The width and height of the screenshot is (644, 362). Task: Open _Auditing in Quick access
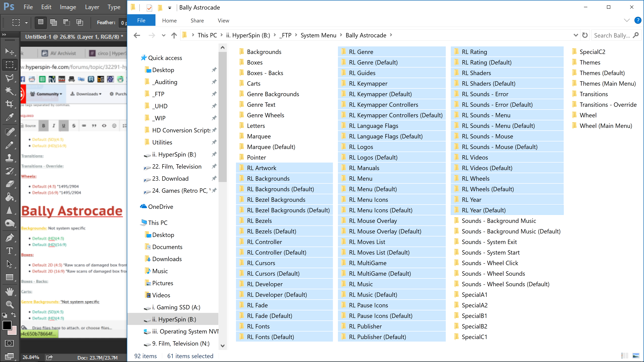165,82
